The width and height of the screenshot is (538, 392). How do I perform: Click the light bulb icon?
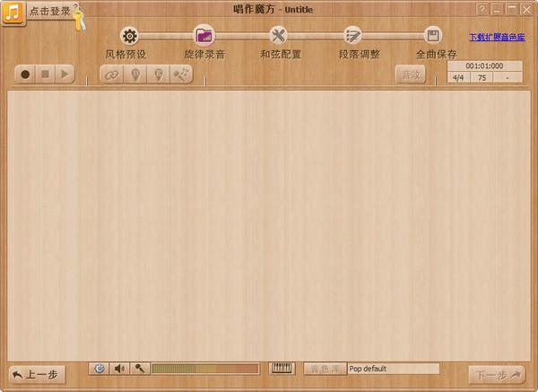pos(134,75)
